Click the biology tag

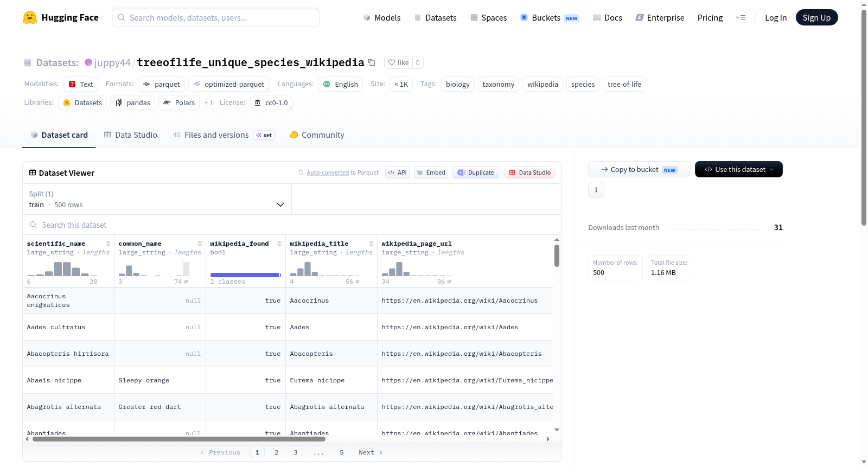(x=458, y=84)
